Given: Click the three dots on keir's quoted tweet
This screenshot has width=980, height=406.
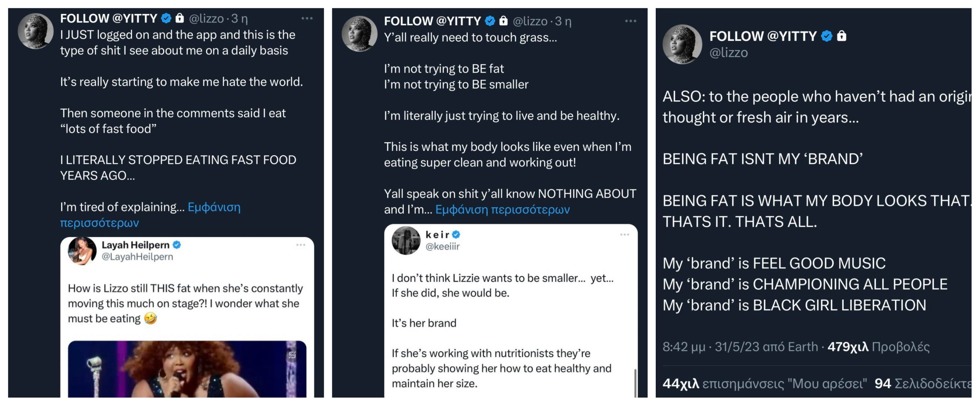Looking at the screenshot, I should point(624,234).
